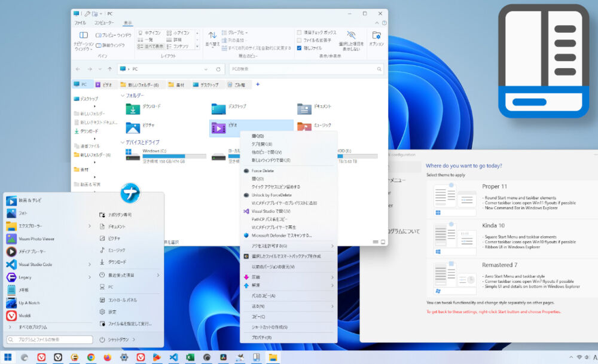Click the プログラムとファイルの検索 search field
This screenshot has width=598, height=364.
(51, 339)
